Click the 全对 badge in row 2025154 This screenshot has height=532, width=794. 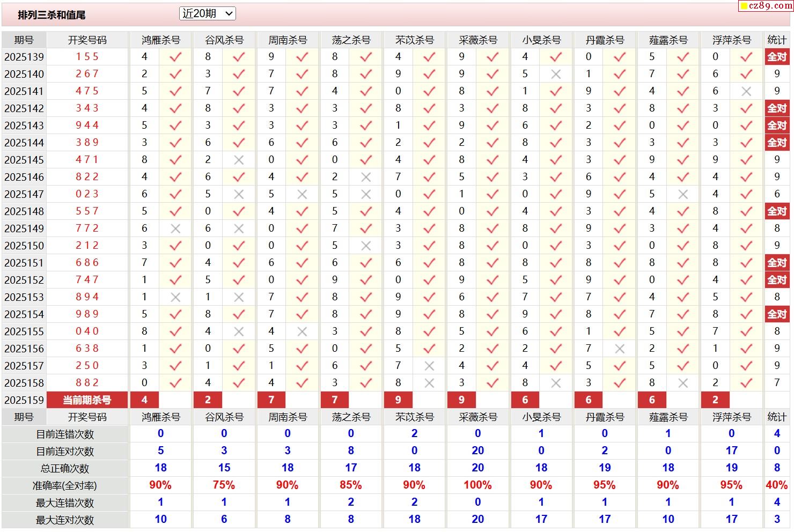click(777, 314)
